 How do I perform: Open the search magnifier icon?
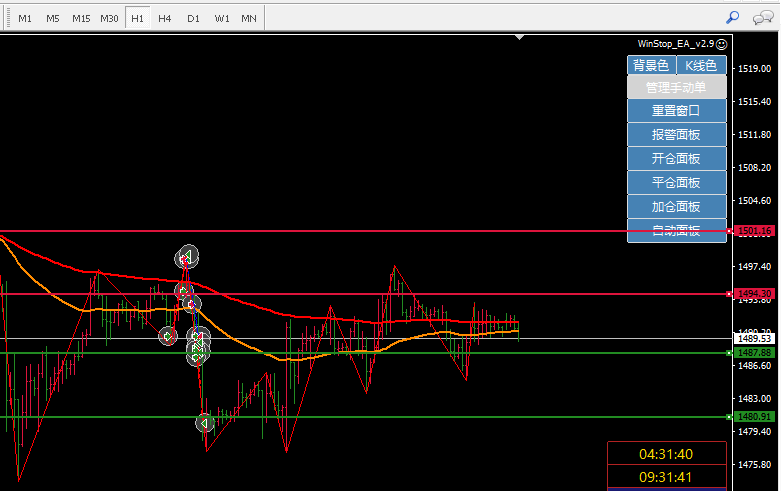pyautogui.click(x=732, y=18)
